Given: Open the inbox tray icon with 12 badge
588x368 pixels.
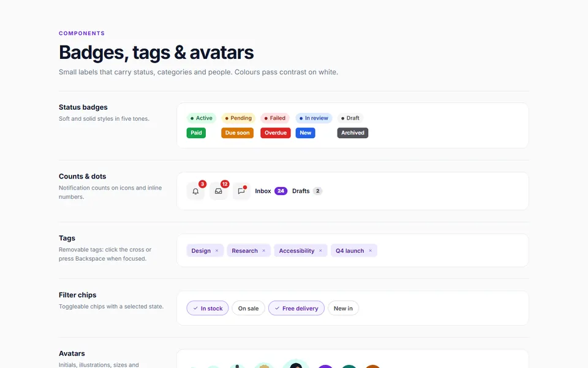Looking at the screenshot, I should (x=218, y=191).
